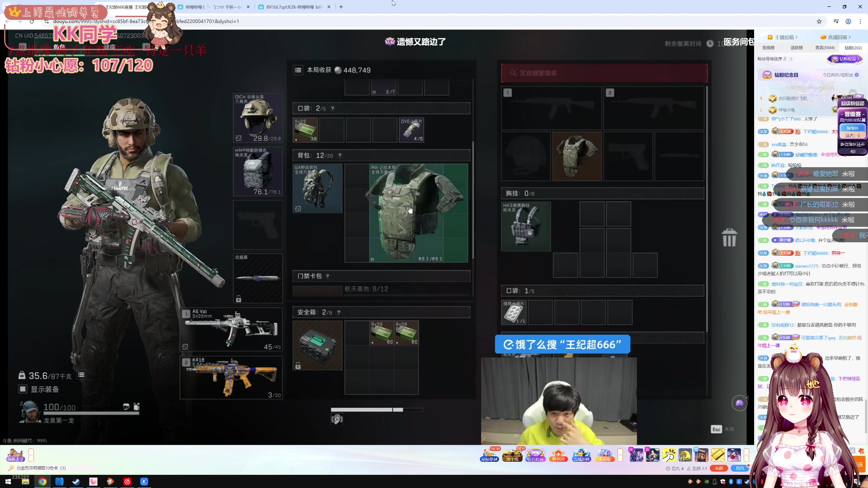The height and width of the screenshot is (488, 868).
Task: Switch to the BV1bL7qzUEZk bilibili browser tab
Action: pos(294,7)
